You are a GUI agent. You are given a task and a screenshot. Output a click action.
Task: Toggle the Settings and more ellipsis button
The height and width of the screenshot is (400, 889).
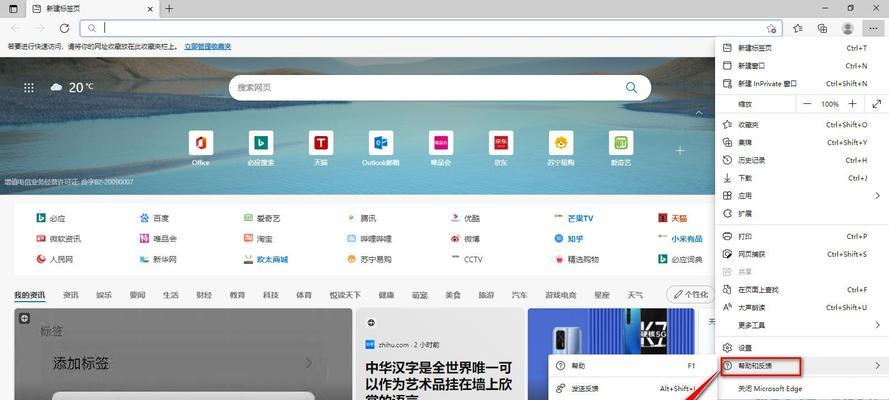(871, 28)
